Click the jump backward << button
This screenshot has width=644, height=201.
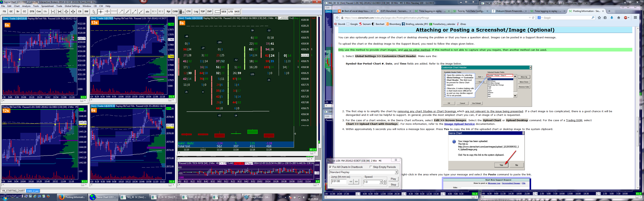[x=351, y=182]
